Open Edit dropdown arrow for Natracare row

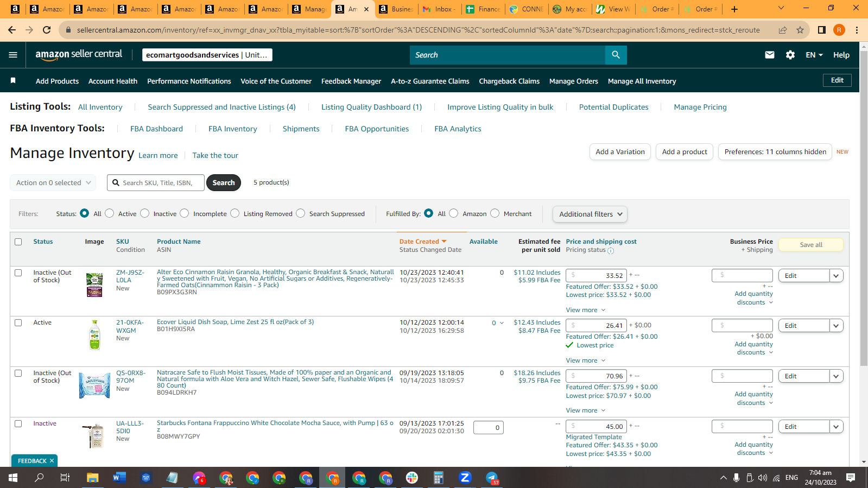[x=837, y=376]
